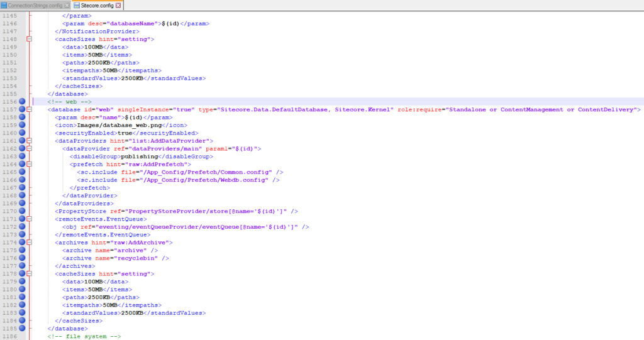644x340 pixels.
Task: Click the role:require attribute value text
Action: coord(541,109)
